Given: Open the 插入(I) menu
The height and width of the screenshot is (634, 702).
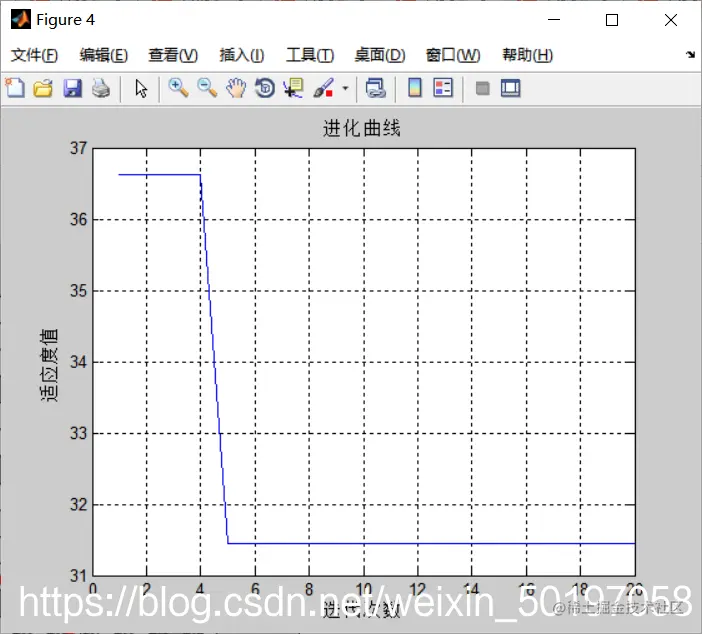Looking at the screenshot, I should [242, 55].
